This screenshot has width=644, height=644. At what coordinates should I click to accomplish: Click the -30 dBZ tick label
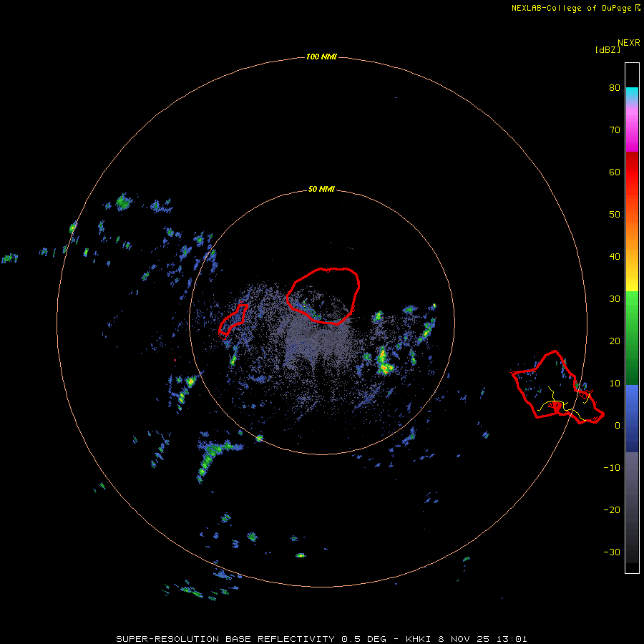coord(612,552)
